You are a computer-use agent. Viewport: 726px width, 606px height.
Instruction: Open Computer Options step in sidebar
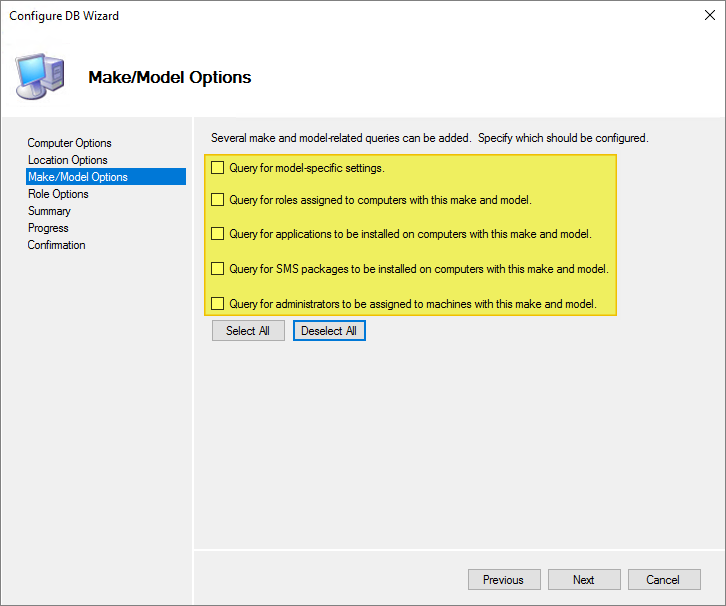(69, 143)
